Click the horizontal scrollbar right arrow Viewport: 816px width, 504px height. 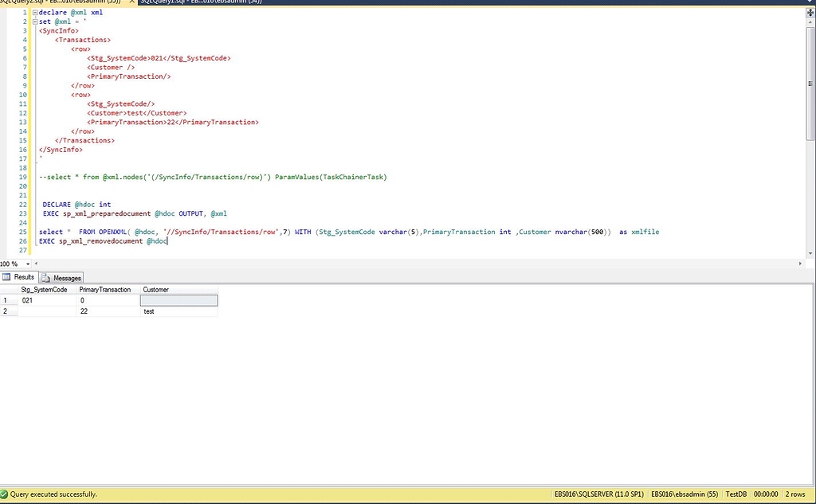point(800,264)
